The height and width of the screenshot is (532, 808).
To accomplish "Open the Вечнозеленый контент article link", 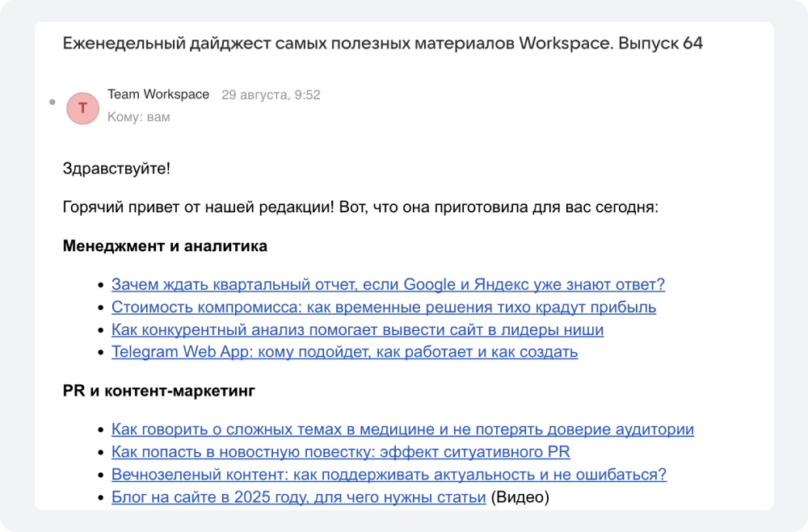I will 389,475.
